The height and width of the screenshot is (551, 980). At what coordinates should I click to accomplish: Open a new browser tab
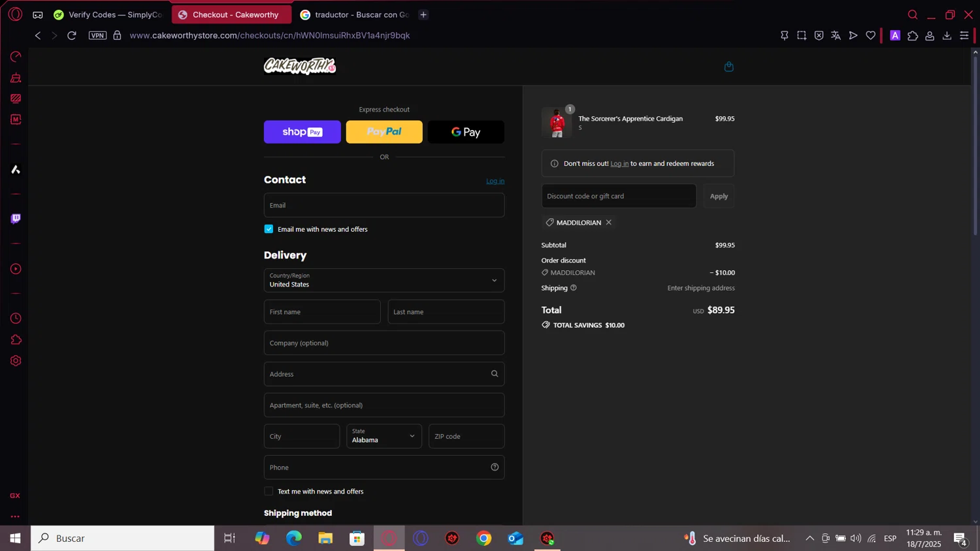(x=423, y=14)
